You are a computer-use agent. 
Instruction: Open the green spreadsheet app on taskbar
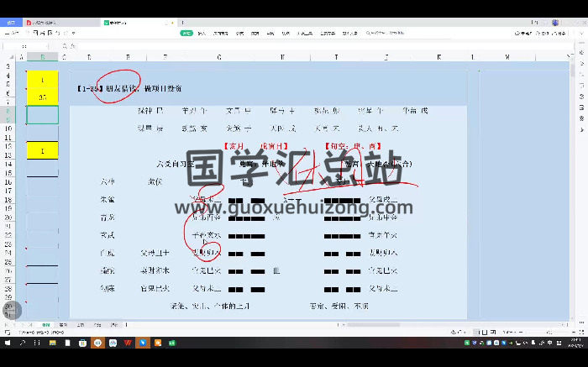tap(172, 343)
